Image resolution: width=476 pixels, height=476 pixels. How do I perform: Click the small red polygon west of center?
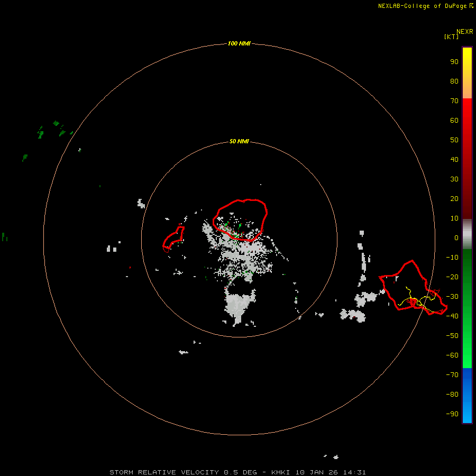(x=173, y=239)
